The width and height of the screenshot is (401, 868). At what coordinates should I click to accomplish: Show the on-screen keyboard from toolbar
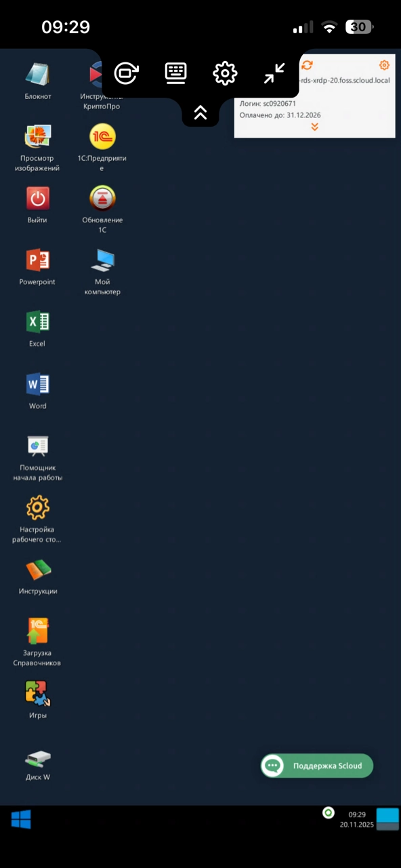click(x=176, y=73)
